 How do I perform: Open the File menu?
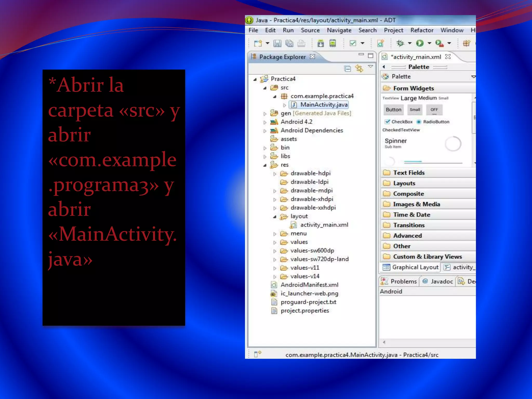[x=253, y=30]
